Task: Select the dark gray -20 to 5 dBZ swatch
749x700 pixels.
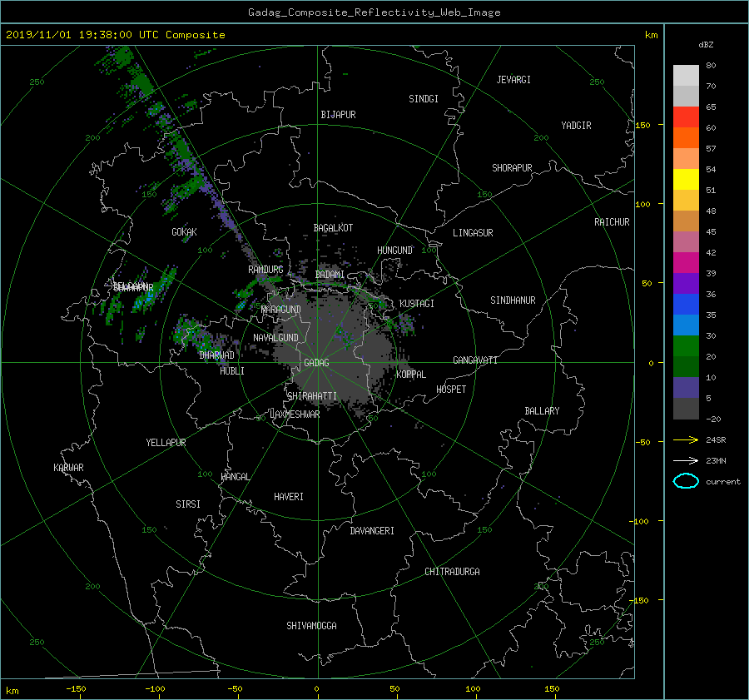Action: click(686, 409)
